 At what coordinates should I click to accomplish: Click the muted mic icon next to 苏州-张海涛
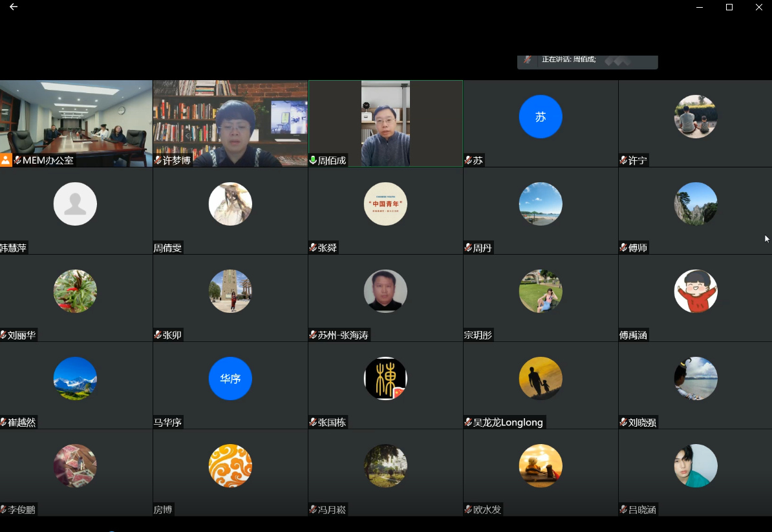tap(313, 335)
